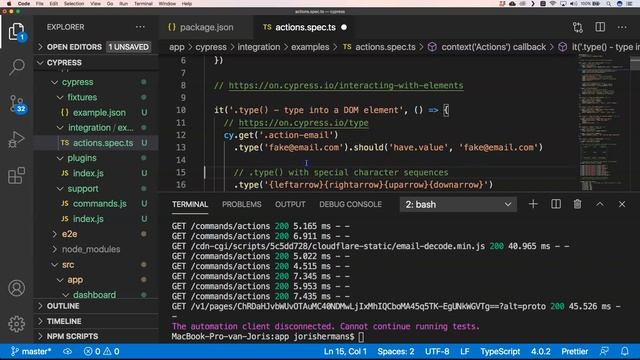
Task: Open the terminal selector '2: bash' dropdown
Action: [x=458, y=204]
